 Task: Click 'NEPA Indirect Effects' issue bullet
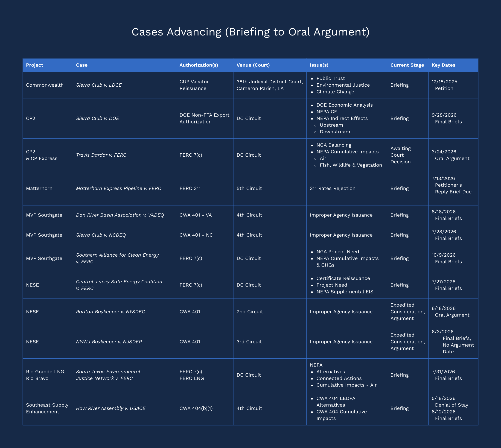coord(342,118)
